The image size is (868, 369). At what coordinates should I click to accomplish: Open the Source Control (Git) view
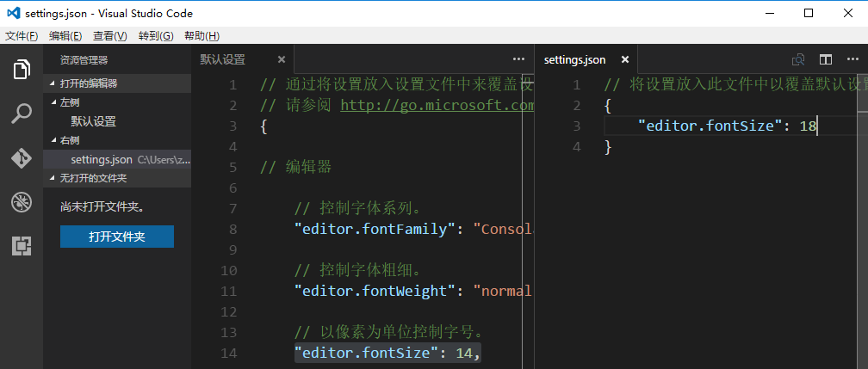pos(22,158)
